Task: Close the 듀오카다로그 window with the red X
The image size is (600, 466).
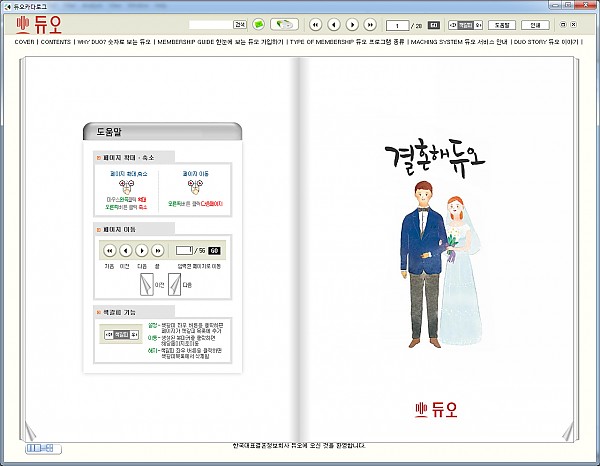Action: click(x=585, y=5)
